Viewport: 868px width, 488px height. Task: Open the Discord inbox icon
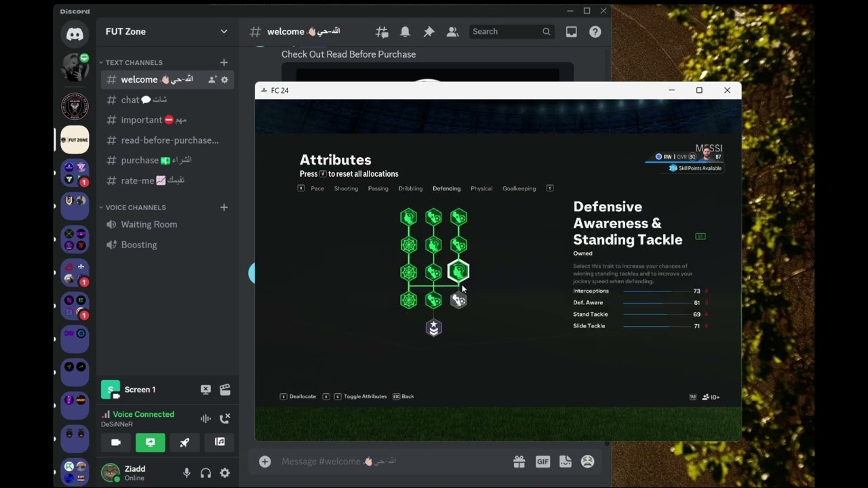pyautogui.click(x=572, y=32)
